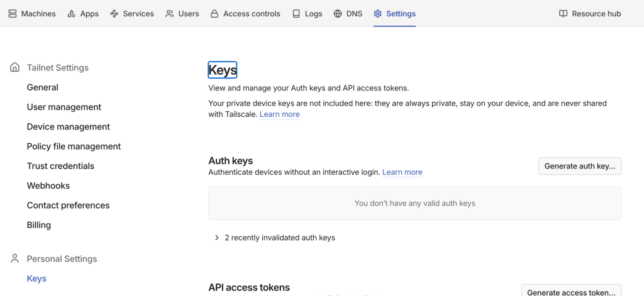
Task: Click the Apps icon in navigation
Action: click(x=72, y=13)
